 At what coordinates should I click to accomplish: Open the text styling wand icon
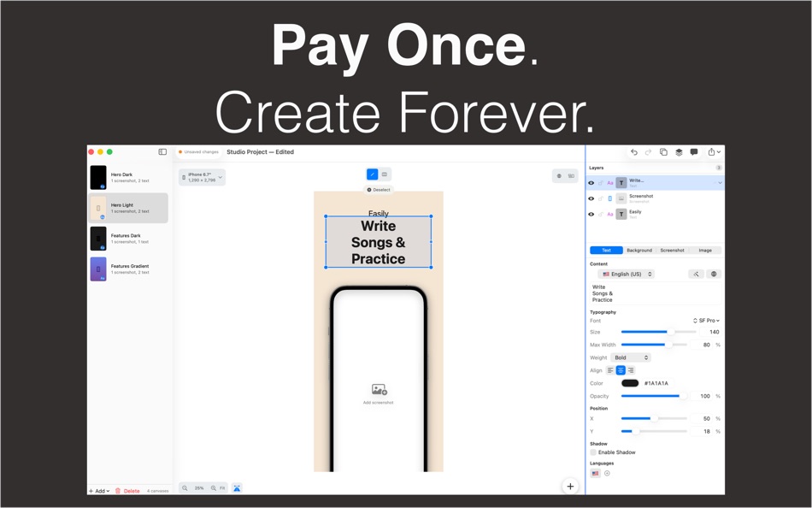click(697, 275)
